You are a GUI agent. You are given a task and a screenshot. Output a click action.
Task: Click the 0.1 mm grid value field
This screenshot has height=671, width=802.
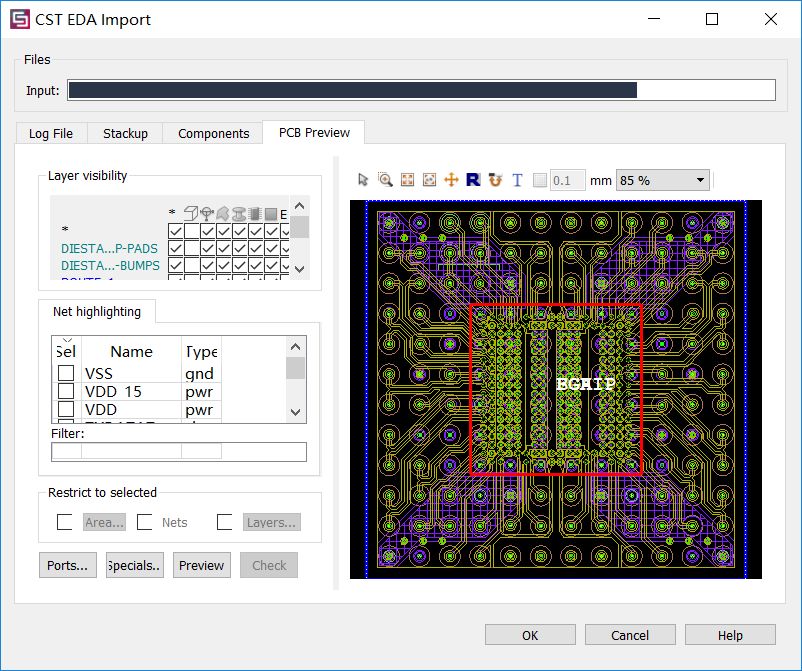(x=567, y=180)
